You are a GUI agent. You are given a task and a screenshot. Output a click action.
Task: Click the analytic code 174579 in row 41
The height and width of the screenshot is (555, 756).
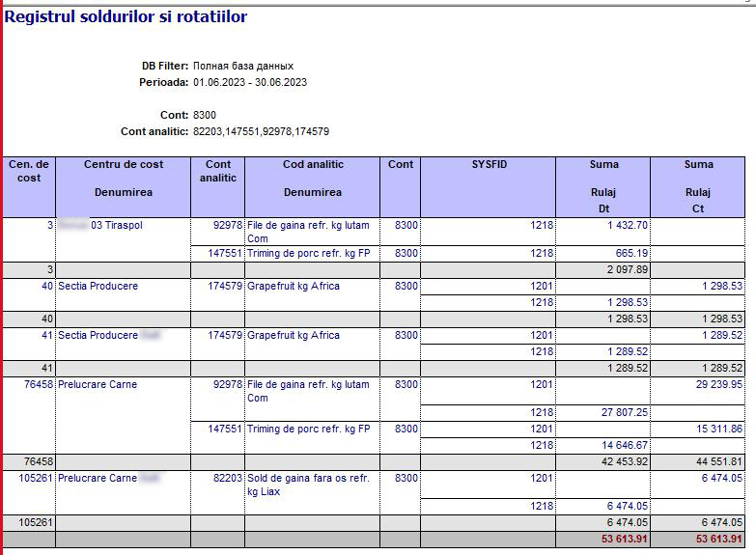[x=225, y=335]
